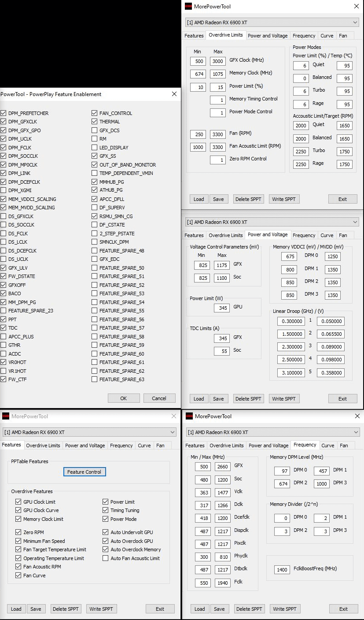Screen dimensions: 364x620
Task: Open the Feature Control button
Action: click(85, 472)
